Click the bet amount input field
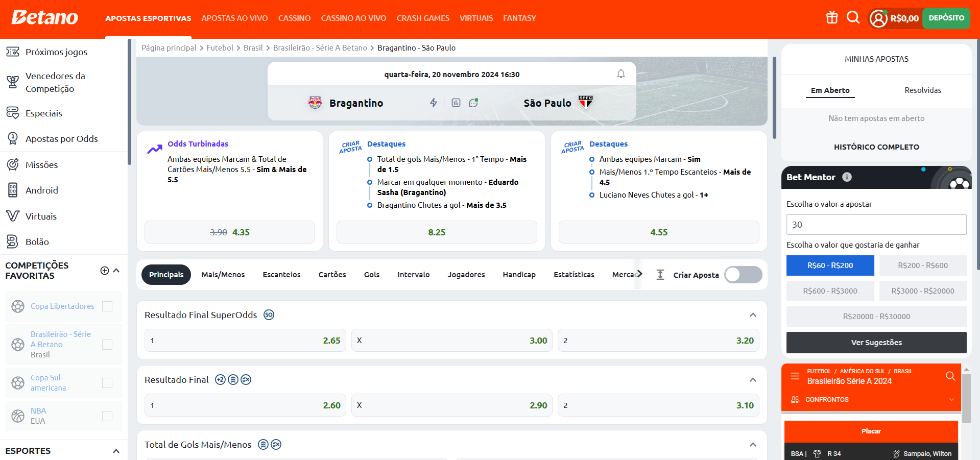Image resolution: width=980 pixels, height=460 pixels. pos(876,225)
